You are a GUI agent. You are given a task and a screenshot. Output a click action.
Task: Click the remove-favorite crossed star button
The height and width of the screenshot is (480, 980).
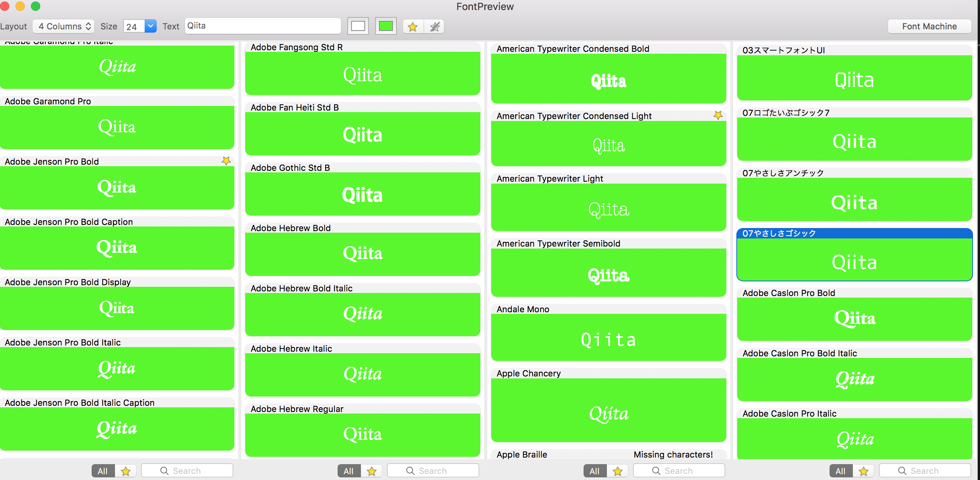pyautogui.click(x=435, y=27)
